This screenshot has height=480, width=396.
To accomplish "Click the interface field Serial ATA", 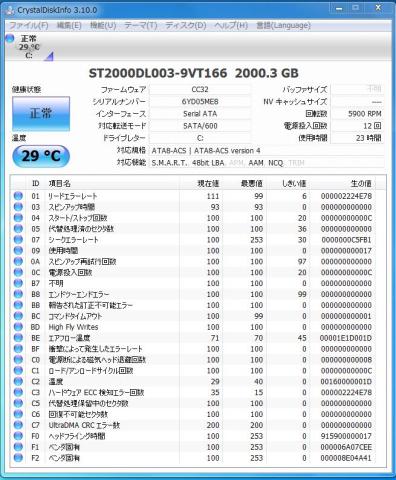I will coord(200,114).
